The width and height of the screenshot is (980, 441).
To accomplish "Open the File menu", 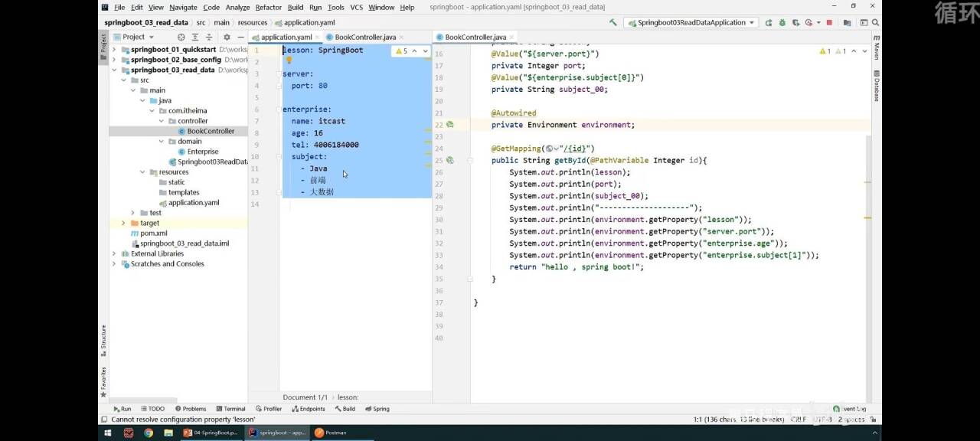I will click(119, 7).
